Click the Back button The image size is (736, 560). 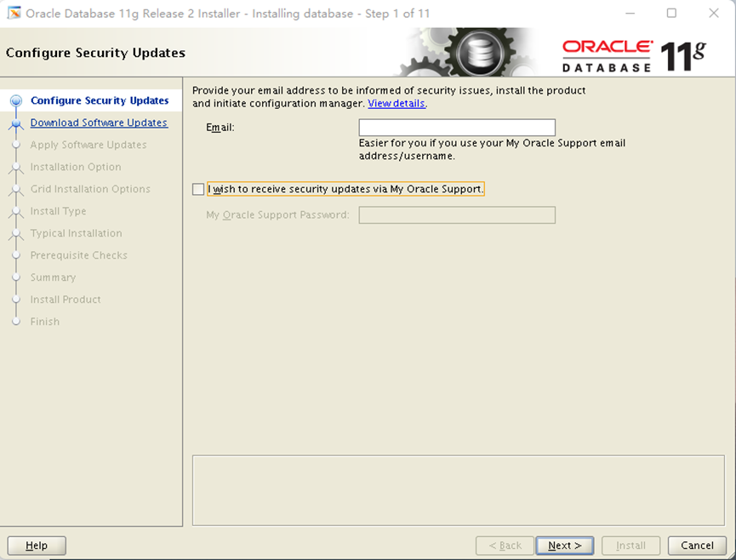point(505,546)
